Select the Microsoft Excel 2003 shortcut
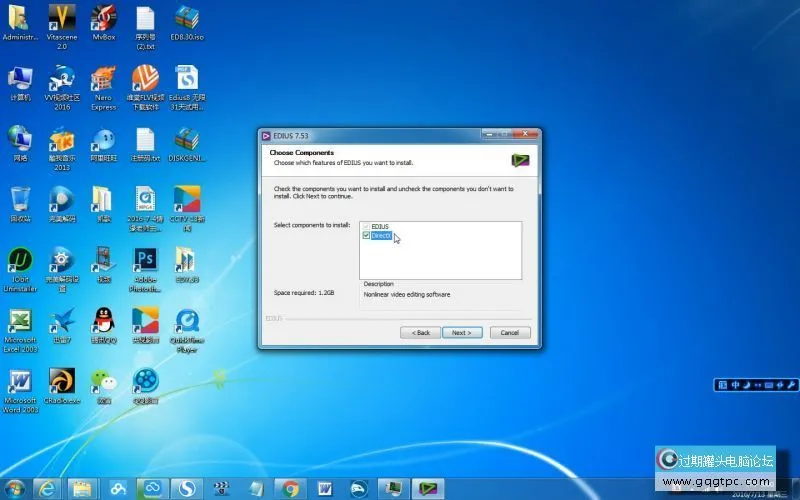Screen dimensions: 800x500 [x=20, y=323]
